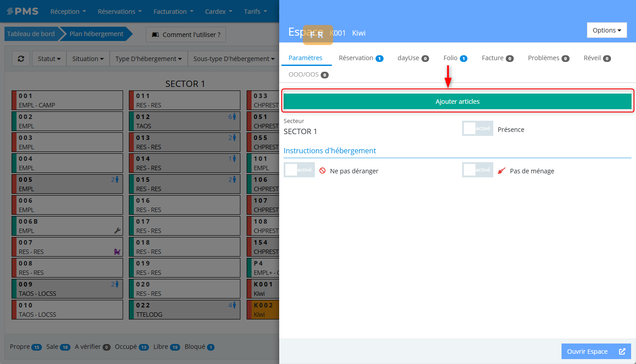
Task: Open the Options dropdown
Action: pyautogui.click(x=607, y=30)
